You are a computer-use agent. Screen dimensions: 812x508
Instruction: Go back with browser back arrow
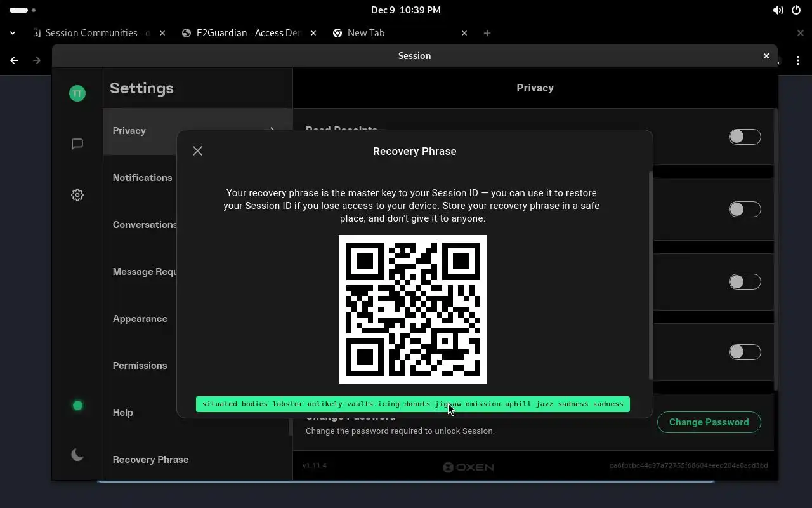coord(14,60)
